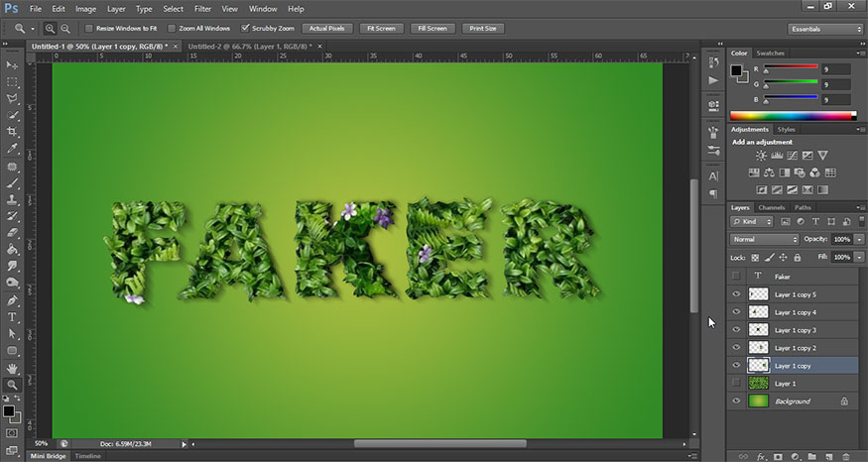The image size is (868, 462).
Task: Click the color spectrum ramp bar
Action: [x=793, y=116]
